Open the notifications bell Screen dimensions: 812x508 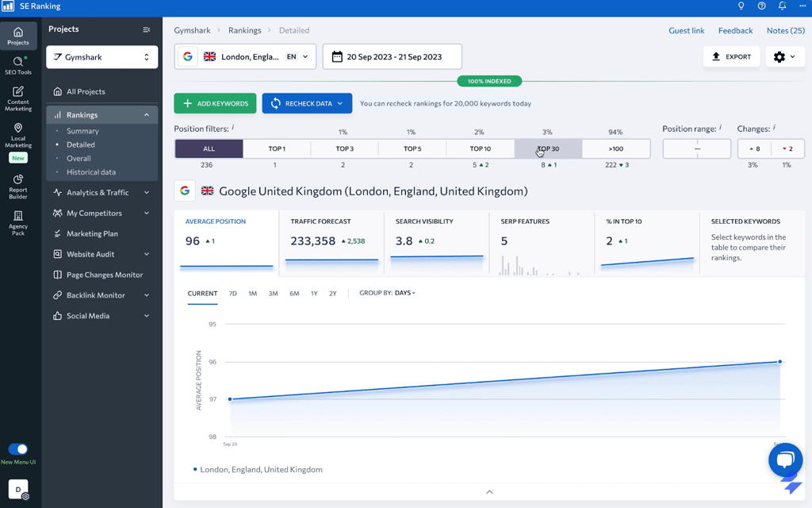(782, 6)
